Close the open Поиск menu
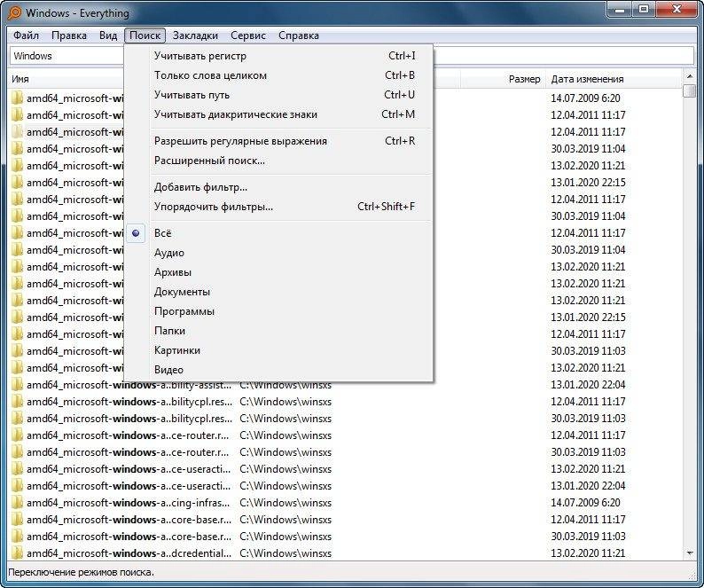 145,35
